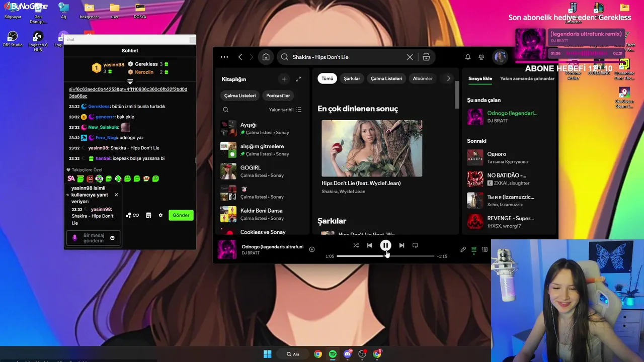Open chat settings gear icon

coord(160,215)
